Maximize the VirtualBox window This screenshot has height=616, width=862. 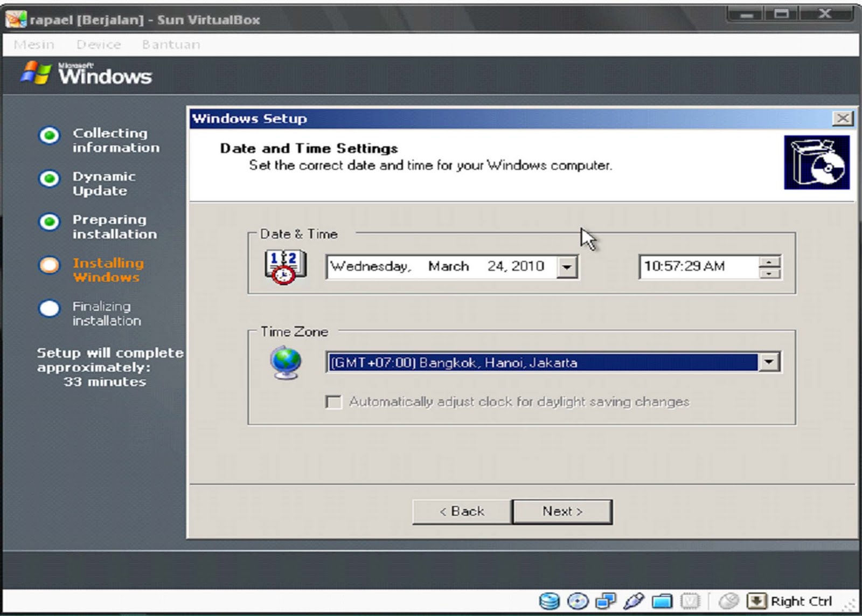point(781,14)
